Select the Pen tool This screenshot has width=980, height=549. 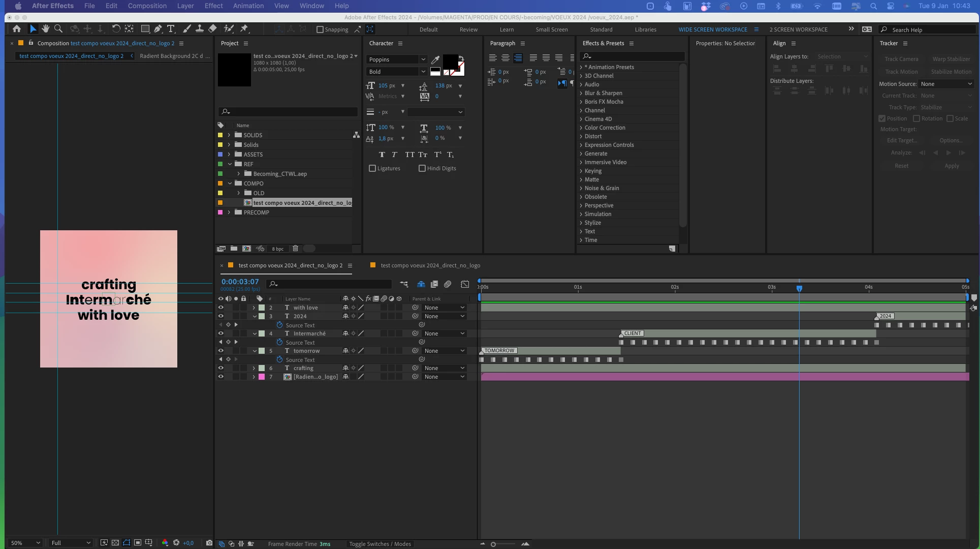(x=158, y=29)
